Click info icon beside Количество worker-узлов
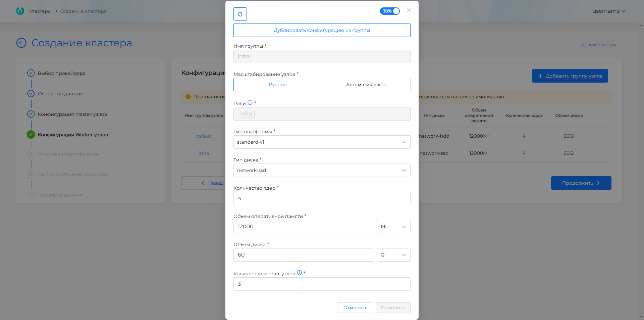The width and height of the screenshot is (644, 320). tap(300, 273)
